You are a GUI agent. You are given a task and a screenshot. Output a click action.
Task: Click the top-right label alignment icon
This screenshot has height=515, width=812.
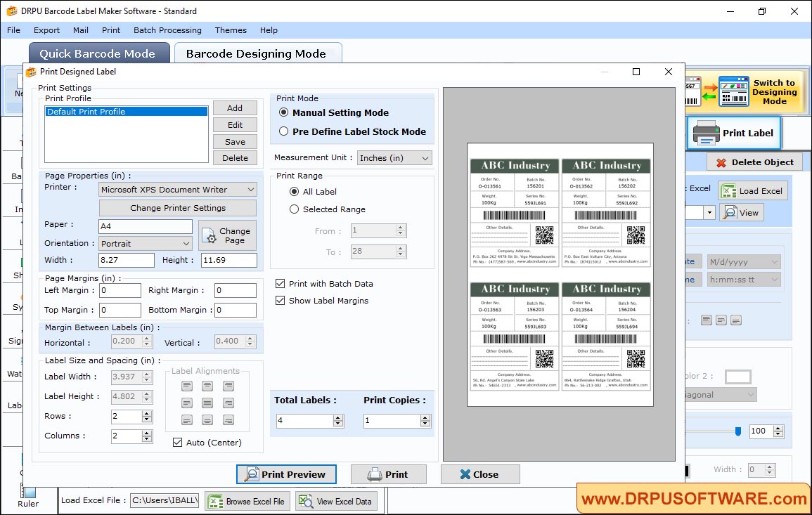tap(228, 386)
